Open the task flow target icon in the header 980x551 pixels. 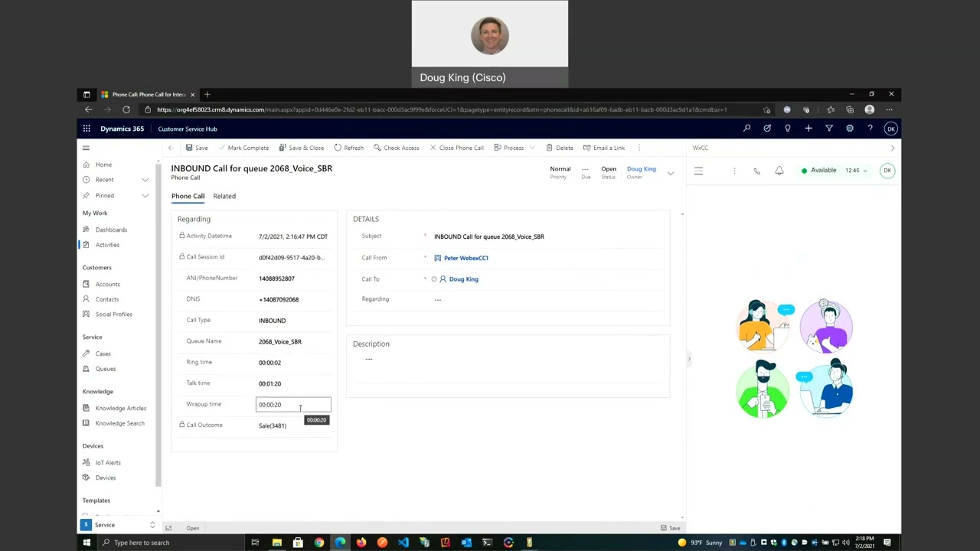coord(767,129)
